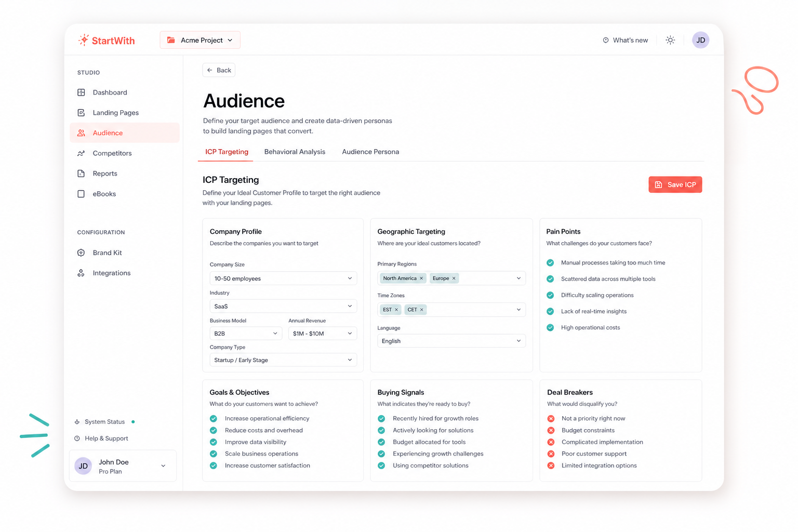This screenshot has height=532, width=798.
Task: Expand the Company Size dropdown
Action: (283, 278)
